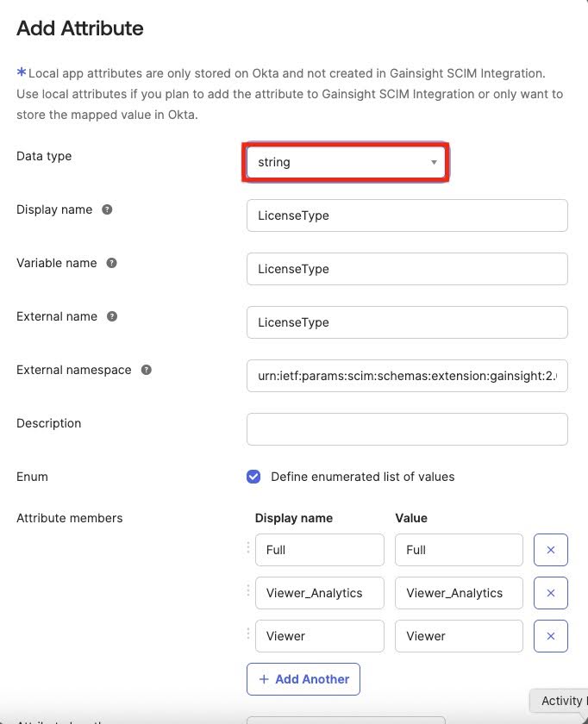
Task: Click the drag handle of the Full row
Action: coord(248,548)
